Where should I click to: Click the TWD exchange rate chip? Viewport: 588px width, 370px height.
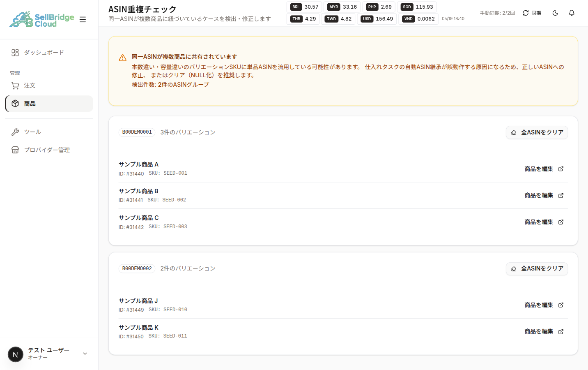338,19
